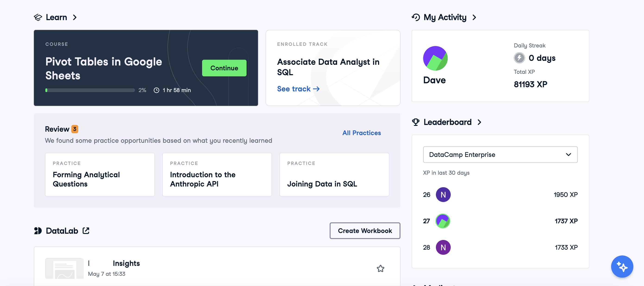
Task: Expand the Leaderboard section chevron
Action: pyautogui.click(x=479, y=122)
